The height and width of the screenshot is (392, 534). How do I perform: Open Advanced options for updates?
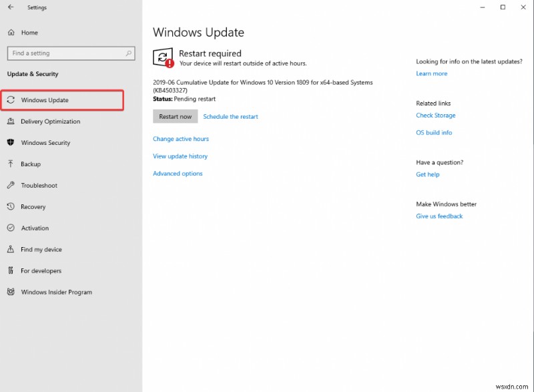178,173
